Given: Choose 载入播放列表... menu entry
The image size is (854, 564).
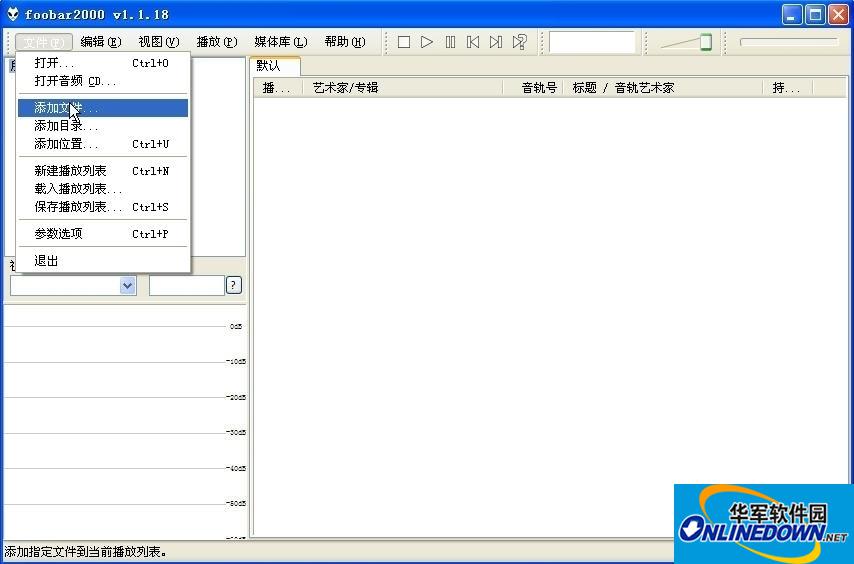Looking at the screenshot, I should click(103, 189).
